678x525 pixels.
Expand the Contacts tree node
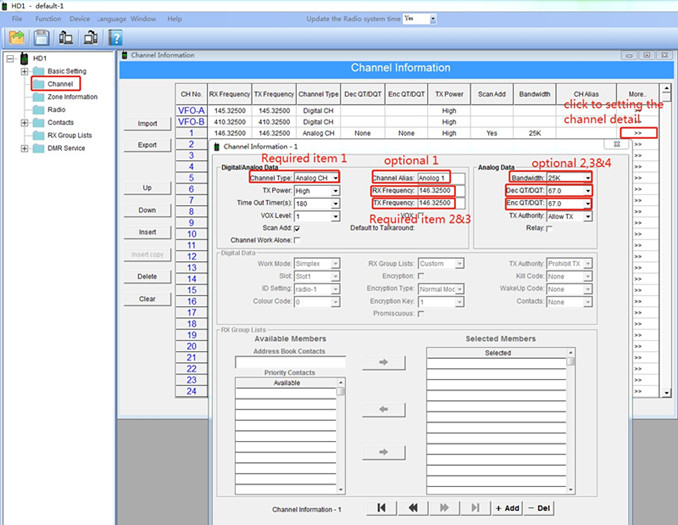(25, 123)
